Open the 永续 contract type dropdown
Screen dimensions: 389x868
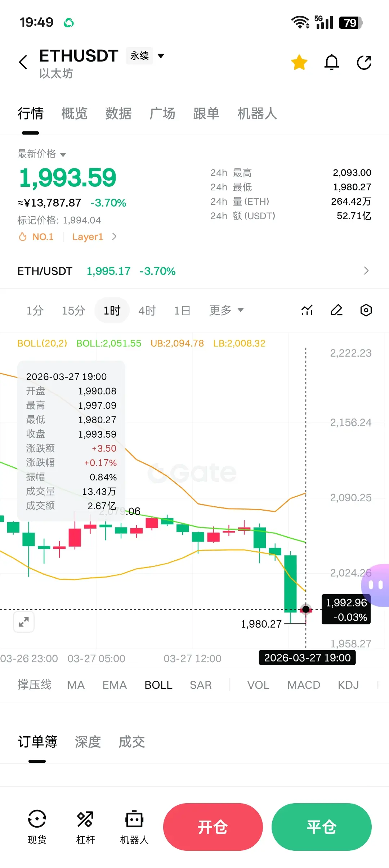(x=146, y=56)
